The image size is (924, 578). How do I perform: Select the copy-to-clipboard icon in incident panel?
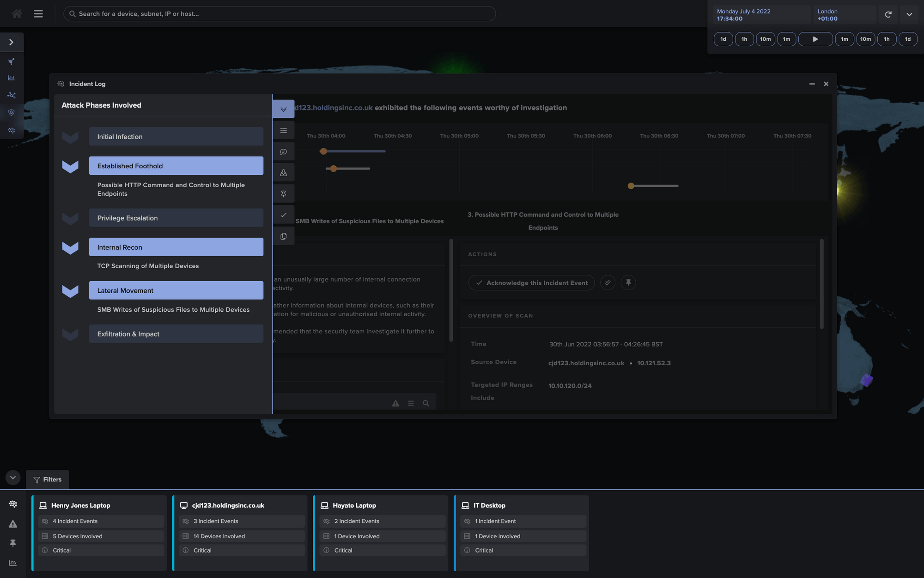click(x=284, y=236)
